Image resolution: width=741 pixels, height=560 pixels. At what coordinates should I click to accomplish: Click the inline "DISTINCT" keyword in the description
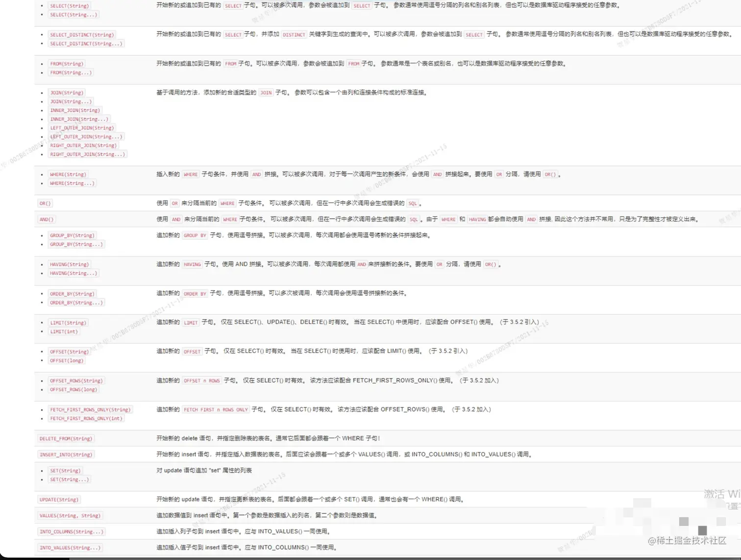coord(294,35)
